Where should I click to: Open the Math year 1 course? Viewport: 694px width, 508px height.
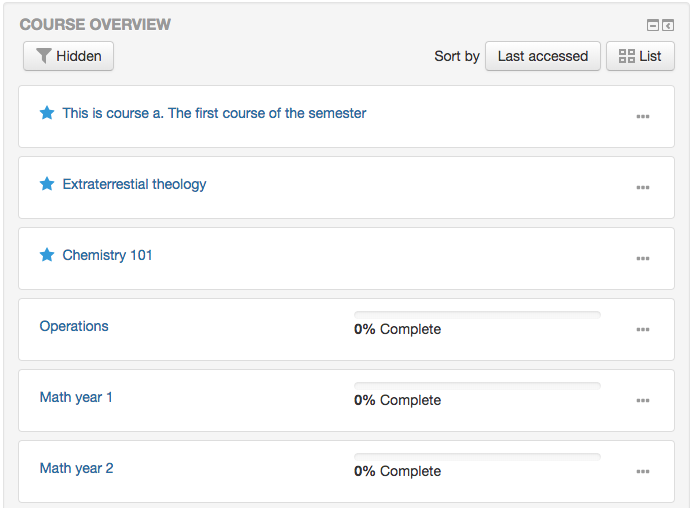click(76, 397)
